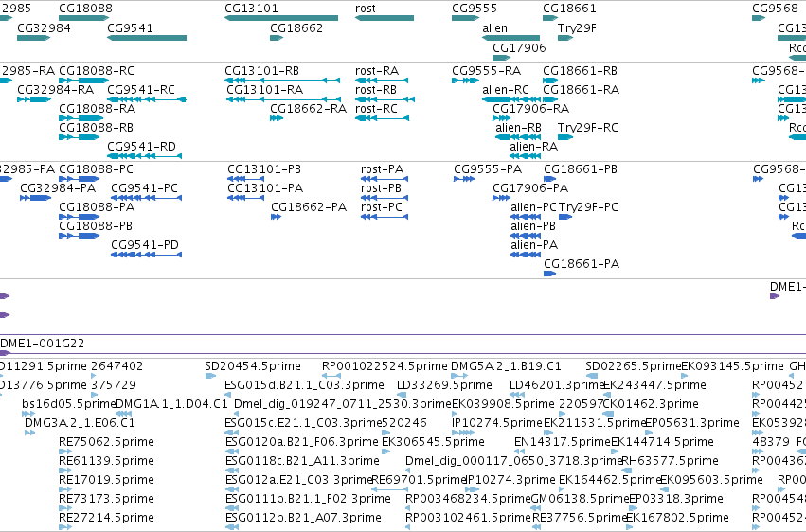Click the LD33269.5prime EST

click(402, 395)
